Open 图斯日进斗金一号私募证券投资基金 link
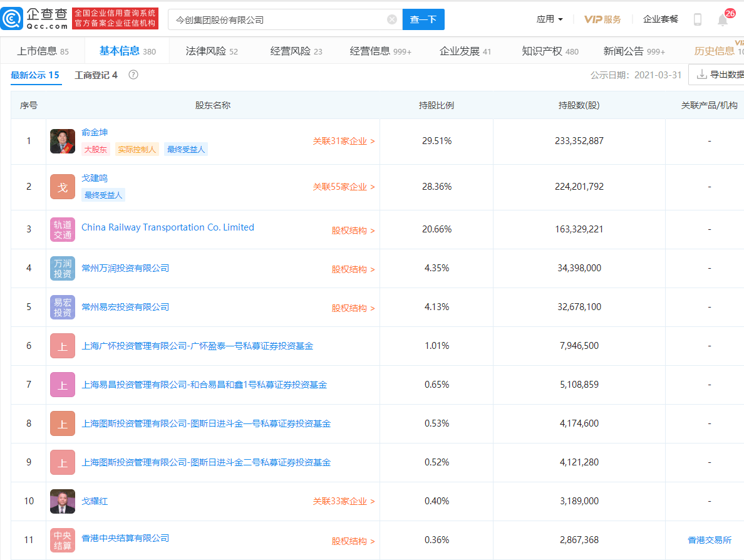The width and height of the screenshot is (744, 560). coord(206,423)
